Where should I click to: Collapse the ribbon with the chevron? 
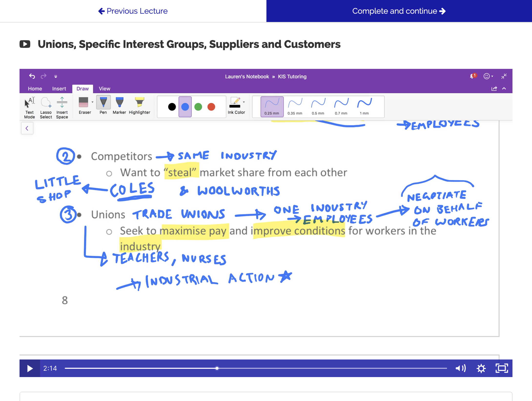click(504, 89)
